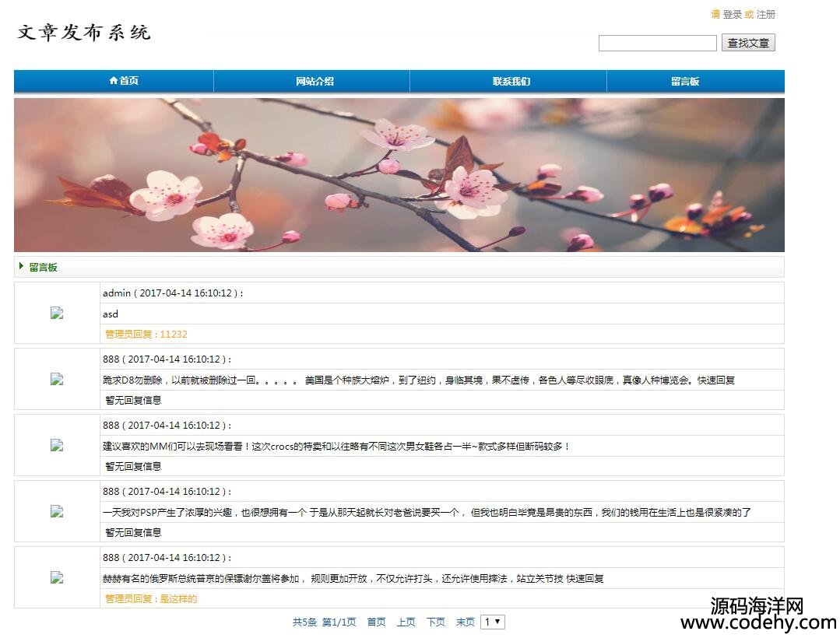840x638 pixels.
Task: Click avatar icon of the 跪求D8勿删除 message
Action: click(57, 380)
